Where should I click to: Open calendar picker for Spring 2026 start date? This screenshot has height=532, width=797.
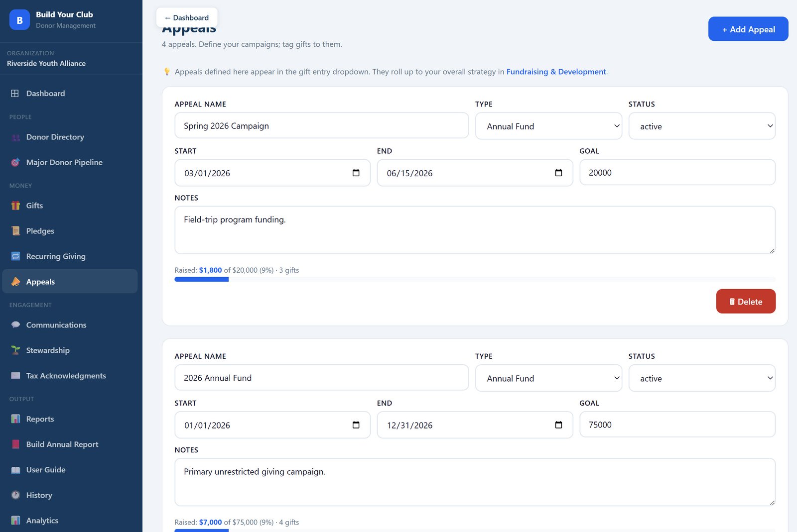click(356, 173)
